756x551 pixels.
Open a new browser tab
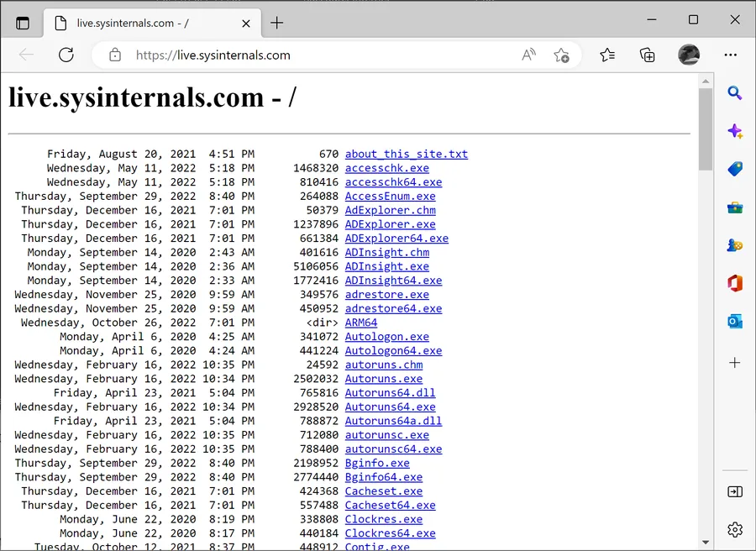(x=276, y=23)
